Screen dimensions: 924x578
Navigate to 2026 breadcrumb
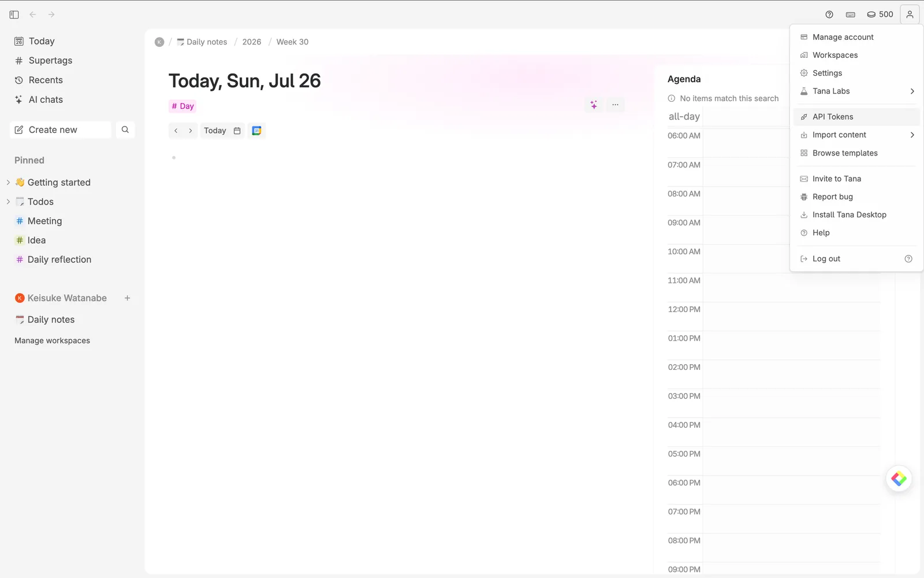tap(252, 42)
